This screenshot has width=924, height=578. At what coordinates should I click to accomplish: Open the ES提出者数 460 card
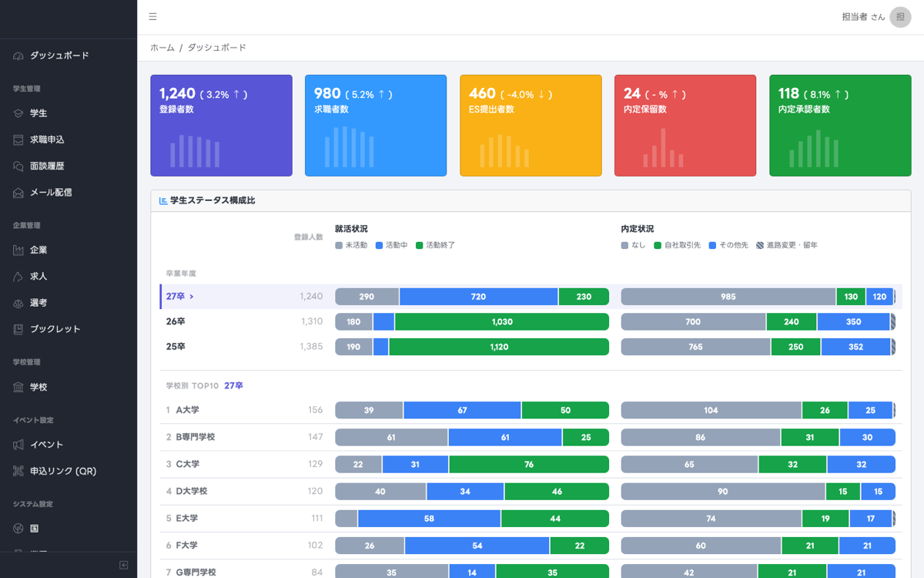coord(531,126)
